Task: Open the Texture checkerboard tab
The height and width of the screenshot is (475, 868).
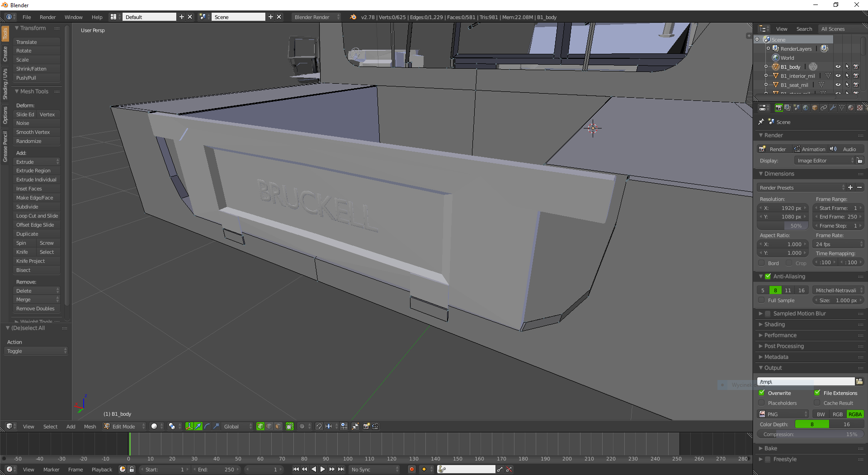Action: 860,108
